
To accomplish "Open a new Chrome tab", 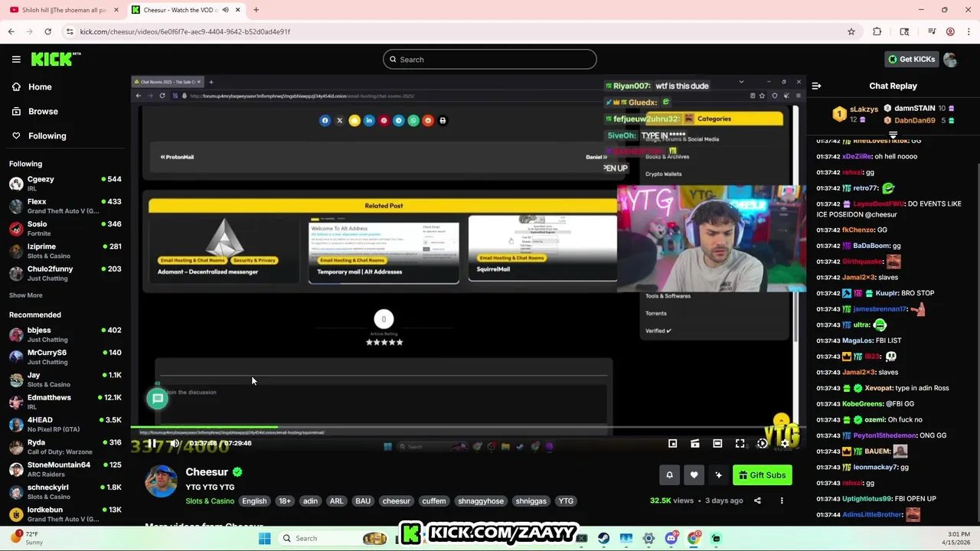I will [x=256, y=10].
